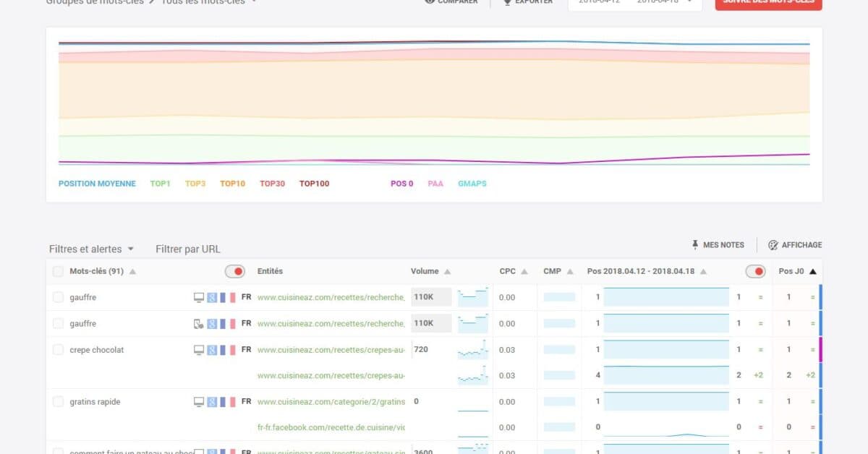Click the volume sparkline for crepe chocolat

coord(473,350)
